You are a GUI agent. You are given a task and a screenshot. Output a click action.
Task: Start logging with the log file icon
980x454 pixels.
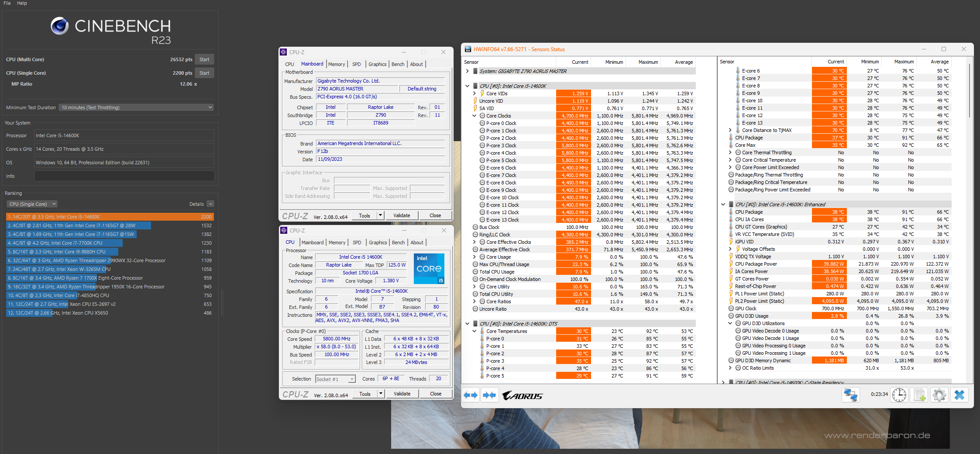coord(919,395)
